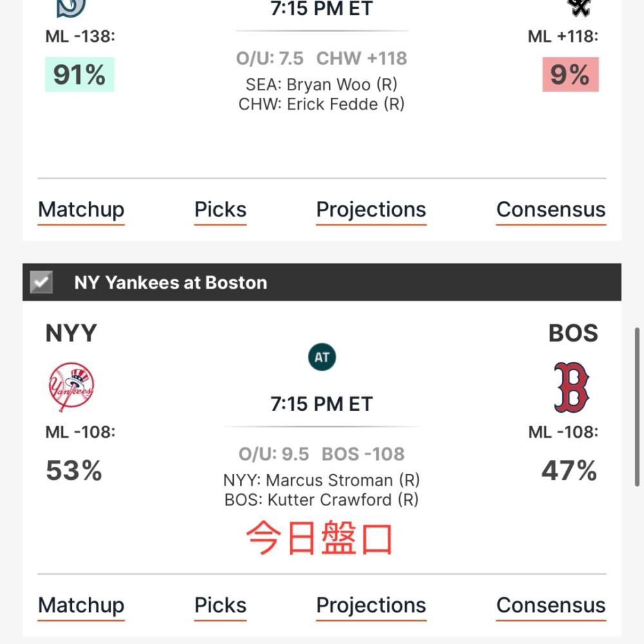Click the round AT badge icon
The image size is (644, 644).
[x=321, y=357]
